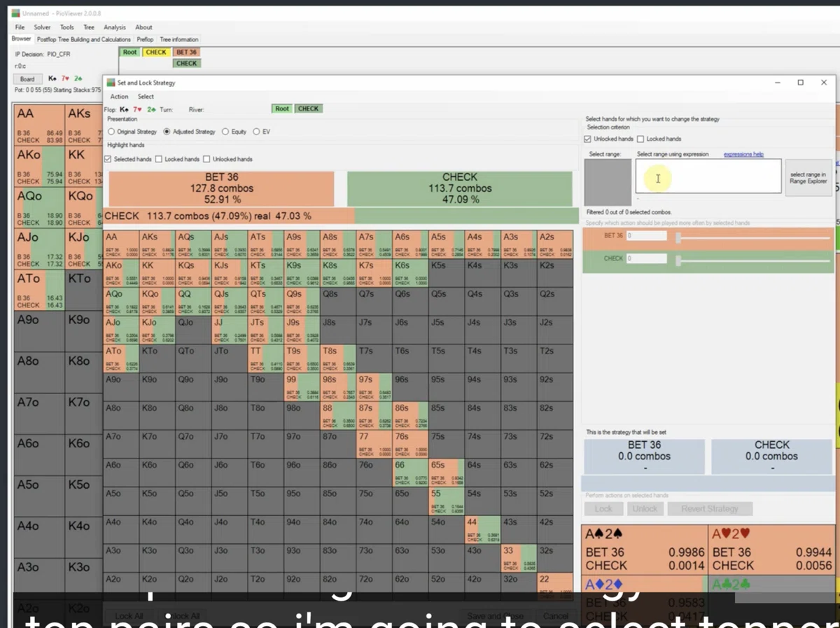Open the Solver menu
This screenshot has width=840, height=628.
[42, 27]
